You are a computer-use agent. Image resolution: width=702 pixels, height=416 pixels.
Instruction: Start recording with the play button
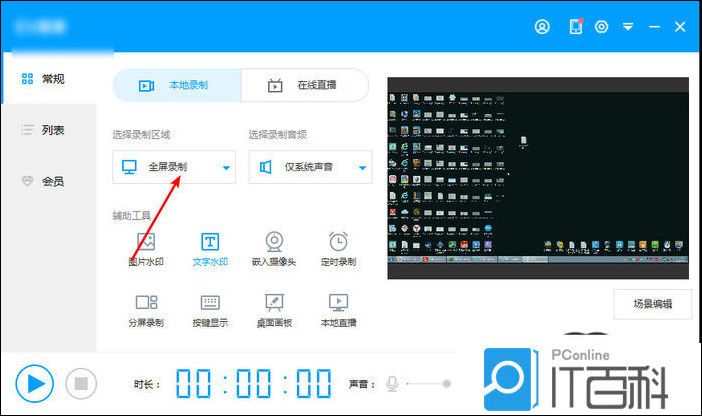click(x=34, y=384)
